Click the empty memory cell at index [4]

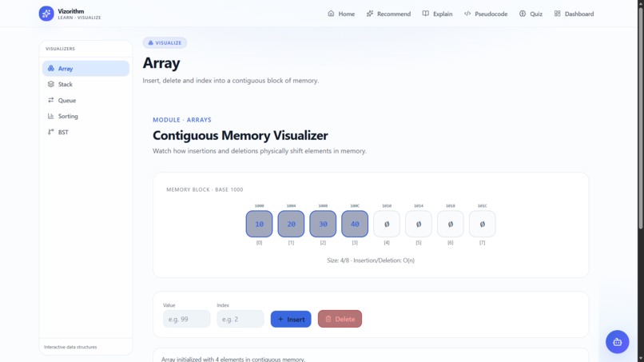pos(387,224)
